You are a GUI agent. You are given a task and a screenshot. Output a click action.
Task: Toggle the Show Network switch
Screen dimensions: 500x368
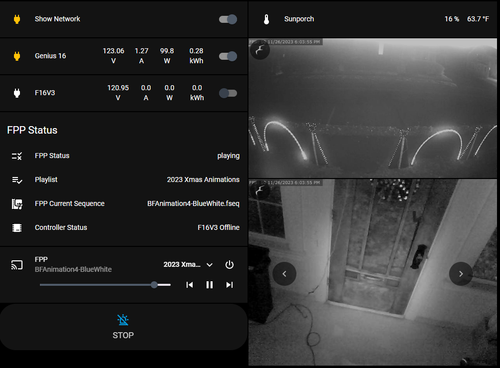pos(228,19)
